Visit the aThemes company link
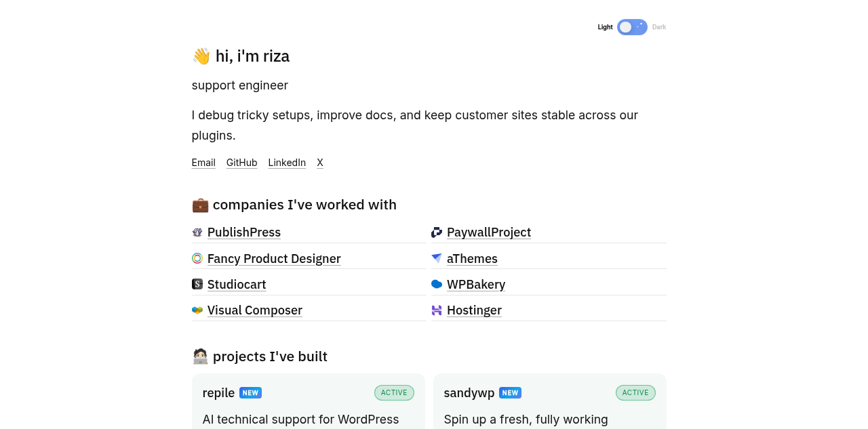The height and width of the screenshot is (429, 868). tap(472, 258)
